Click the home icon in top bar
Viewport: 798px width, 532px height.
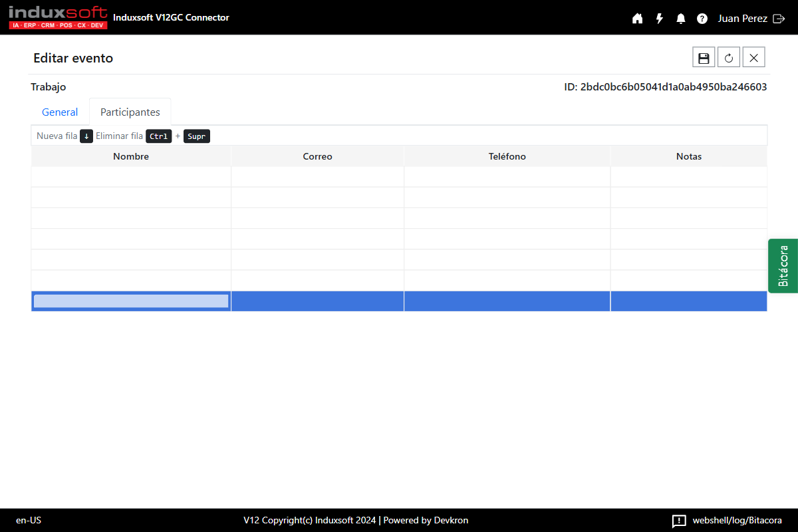tap(637, 19)
